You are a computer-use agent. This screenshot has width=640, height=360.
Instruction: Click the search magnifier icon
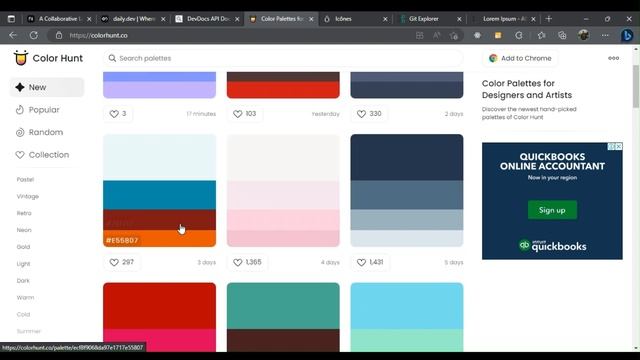pos(112,58)
